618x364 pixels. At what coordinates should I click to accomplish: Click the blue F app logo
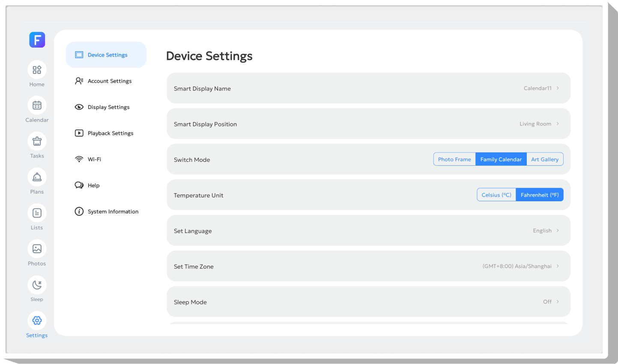(37, 40)
